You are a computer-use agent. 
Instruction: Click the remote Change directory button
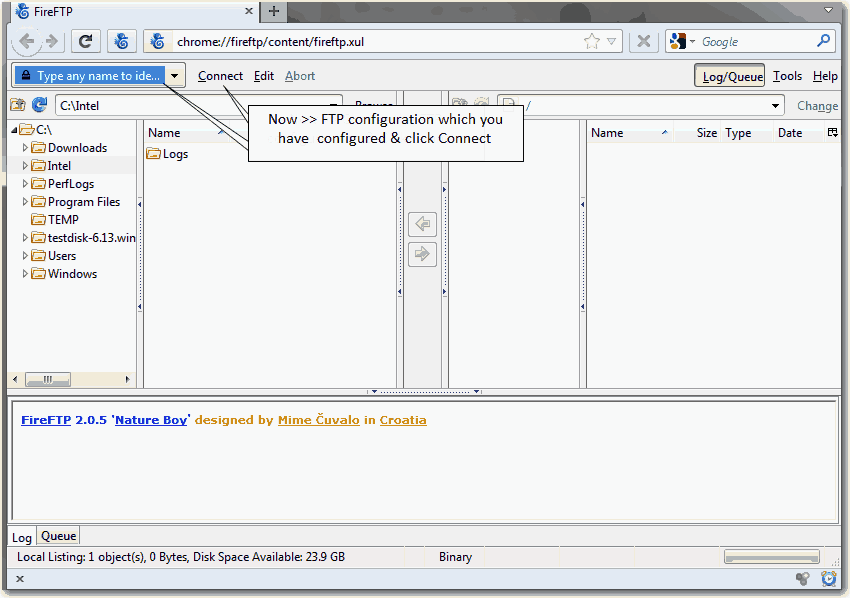click(x=817, y=106)
